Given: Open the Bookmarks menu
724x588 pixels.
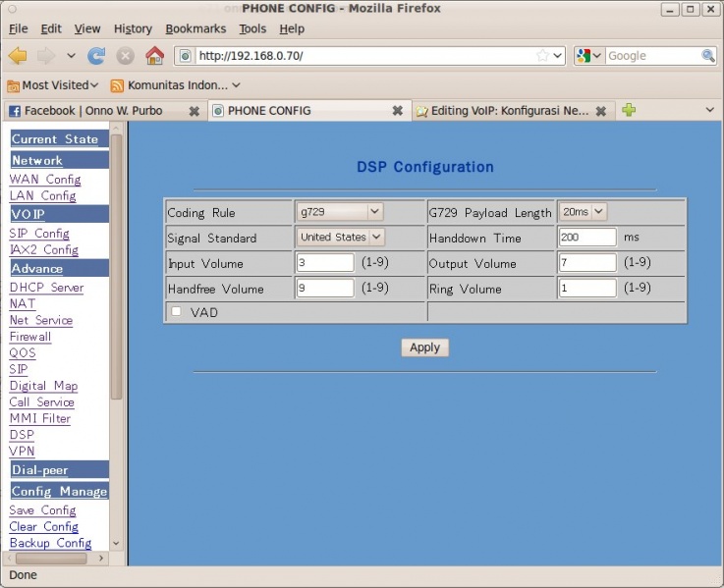Looking at the screenshot, I should tap(195, 29).
